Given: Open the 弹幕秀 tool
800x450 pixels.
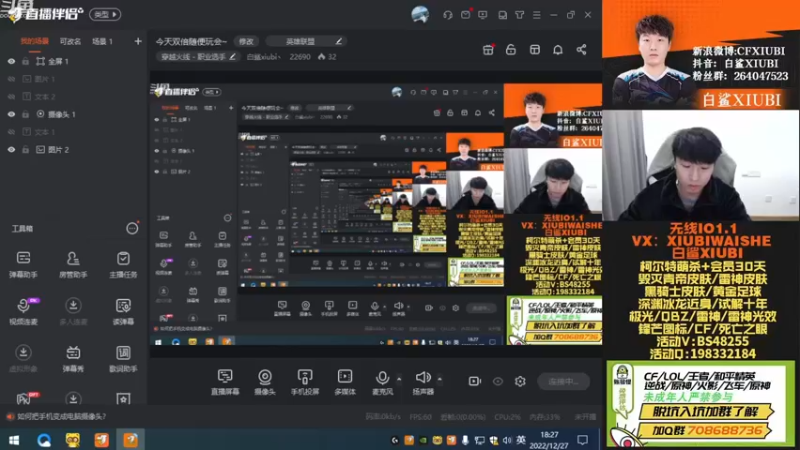Looking at the screenshot, I should (x=73, y=358).
